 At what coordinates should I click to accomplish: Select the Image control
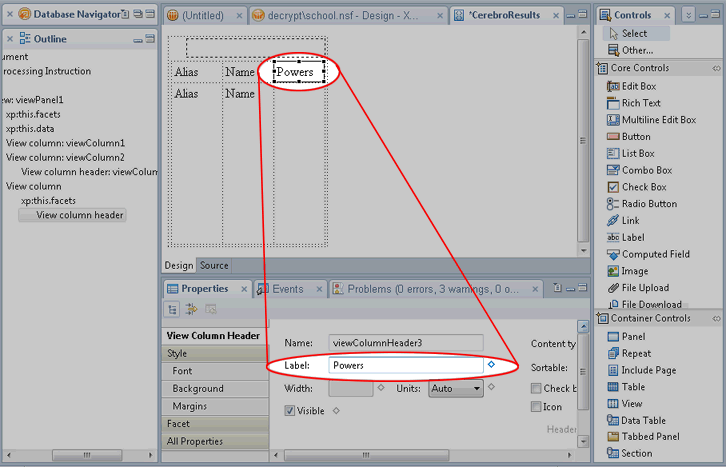pyautogui.click(x=627, y=271)
